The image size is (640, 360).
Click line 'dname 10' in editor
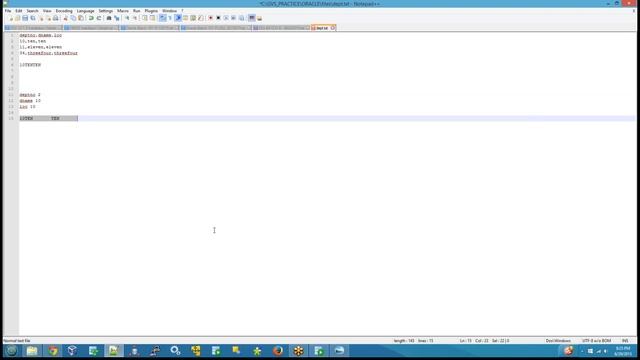pos(30,100)
